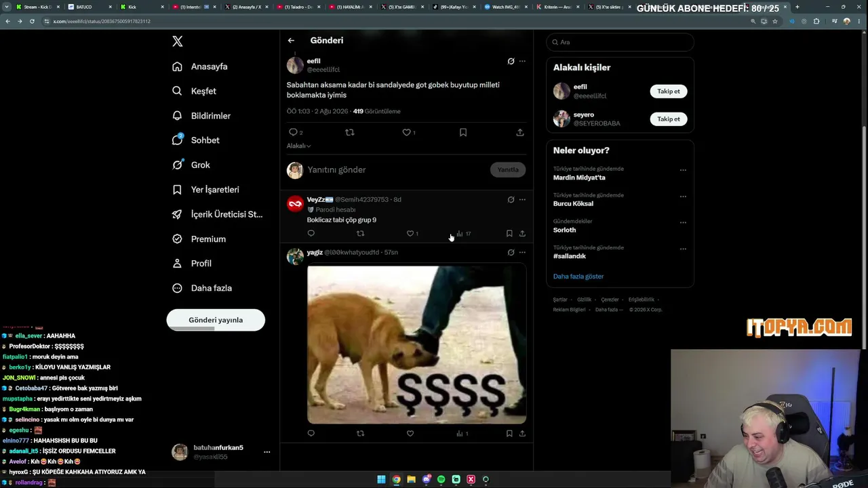Expand the Daha fazla menu
The width and height of the screenshot is (868, 488).
202,288
